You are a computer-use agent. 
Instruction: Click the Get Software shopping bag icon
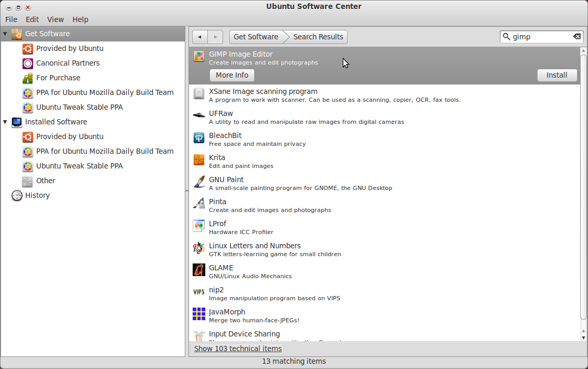[17, 34]
